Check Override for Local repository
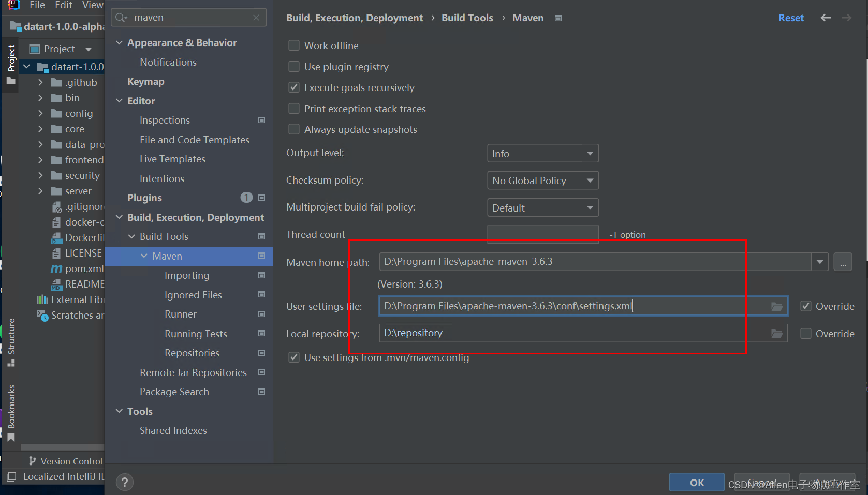This screenshot has height=495, width=868. 806,334
